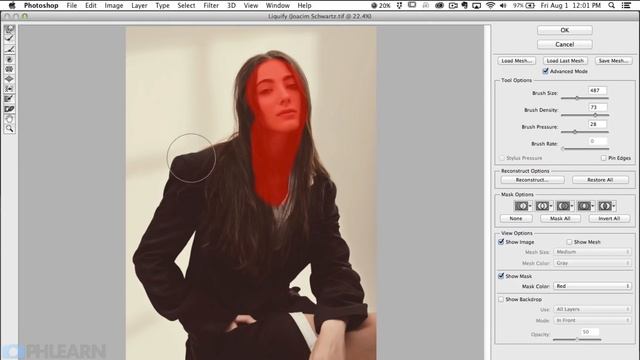
Task: Select the Thaw Mask tool
Action: coord(9,109)
